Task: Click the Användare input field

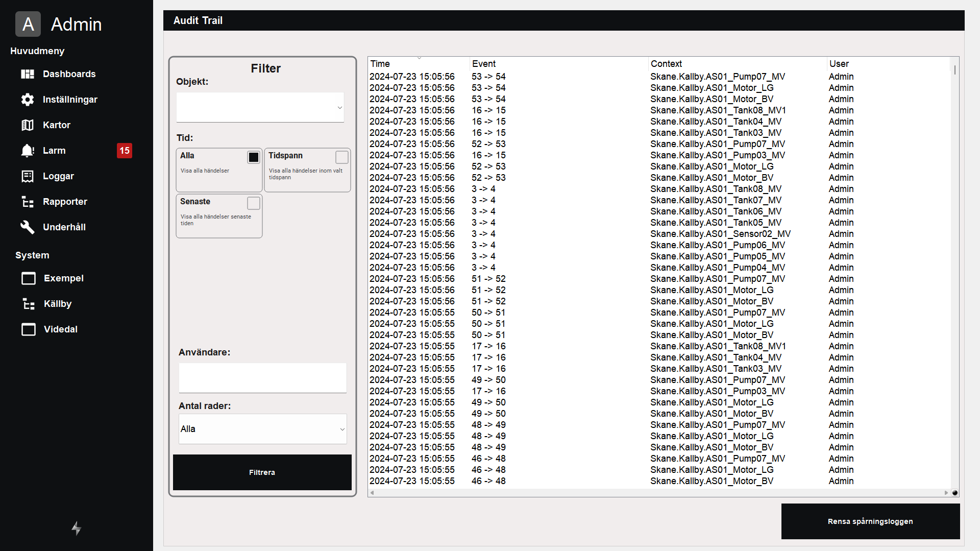Action: (262, 378)
